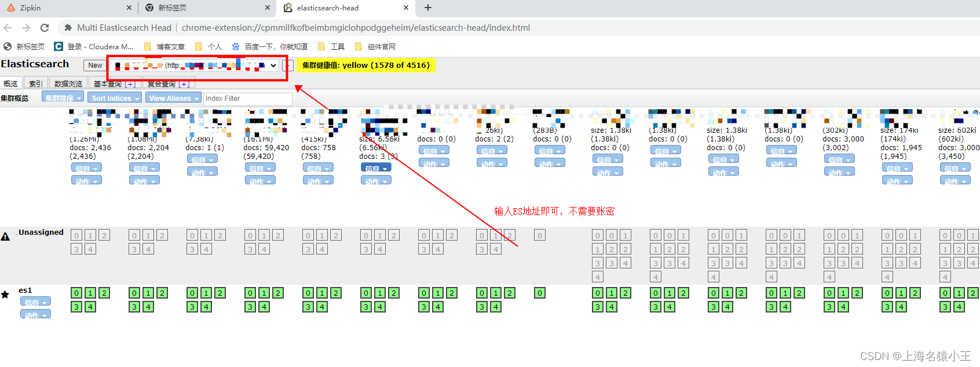
Task: Click the es1 node name
Action: tap(25, 290)
